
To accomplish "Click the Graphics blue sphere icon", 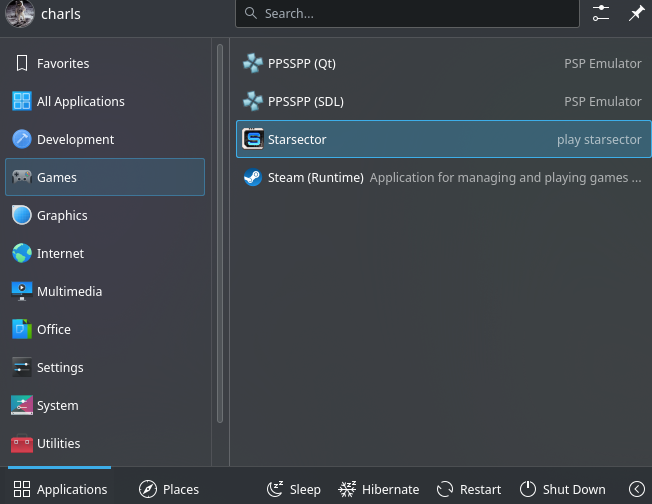I will 22,215.
